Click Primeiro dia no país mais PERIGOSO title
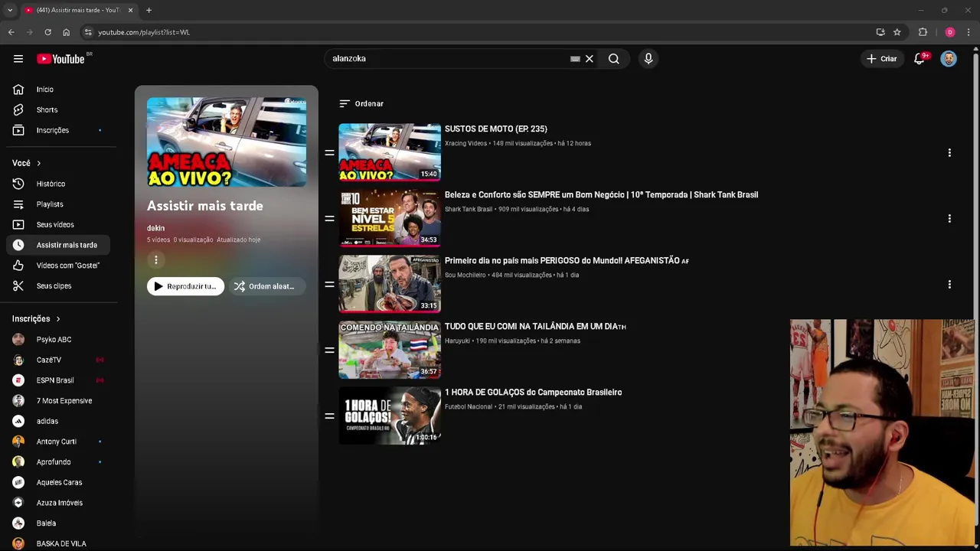 [567, 261]
